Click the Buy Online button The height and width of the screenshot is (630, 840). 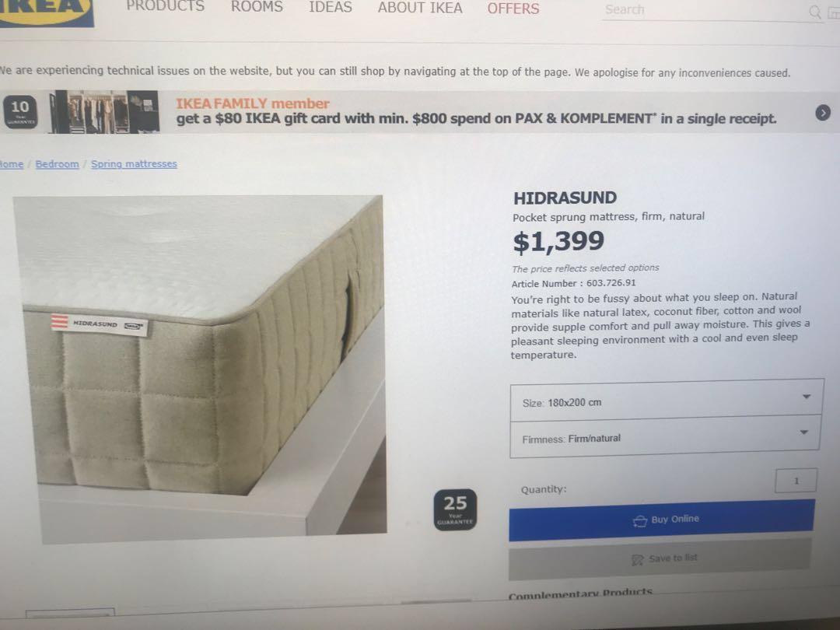click(662, 520)
